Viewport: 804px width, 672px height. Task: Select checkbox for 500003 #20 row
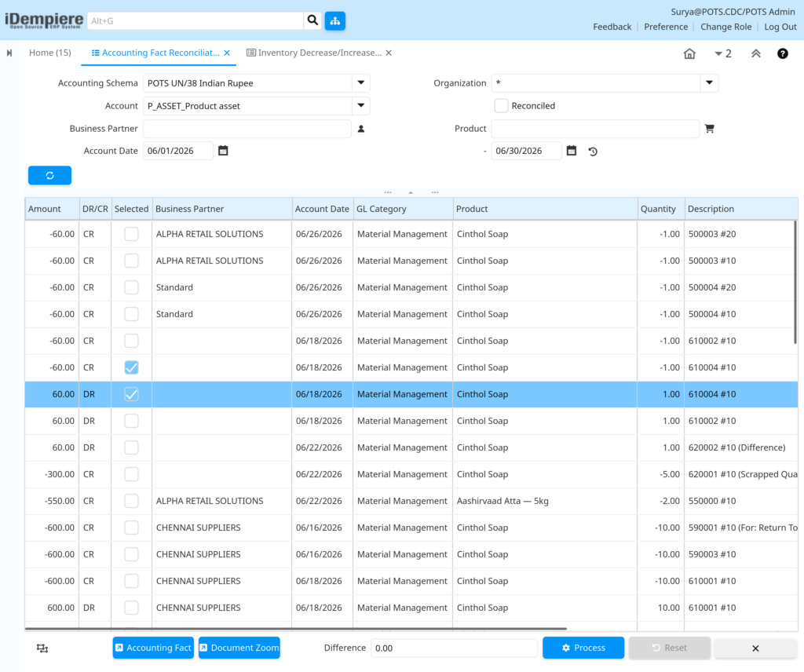pyautogui.click(x=131, y=234)
